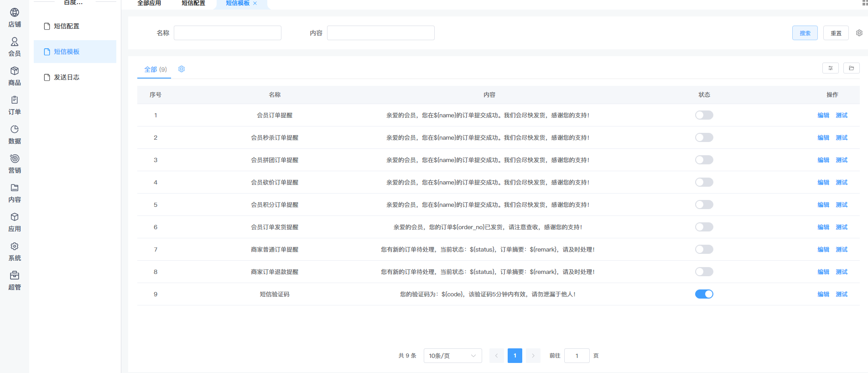Go to next page arrow

tap(533, 356)
